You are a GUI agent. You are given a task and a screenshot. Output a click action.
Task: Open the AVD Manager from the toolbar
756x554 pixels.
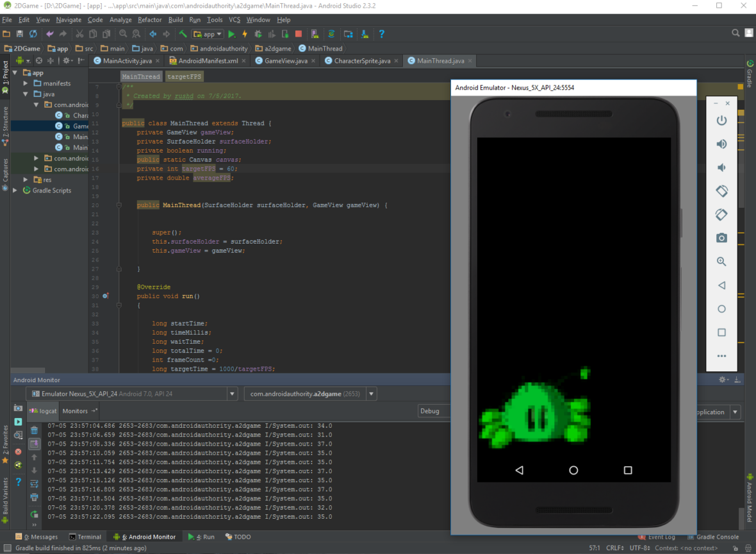(315, 33)
